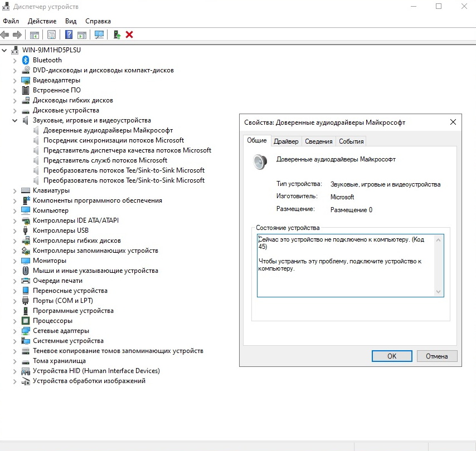Click the speaker icon in Properties dialog
Viewport: 476px width, 451px height.
point(260,161)
